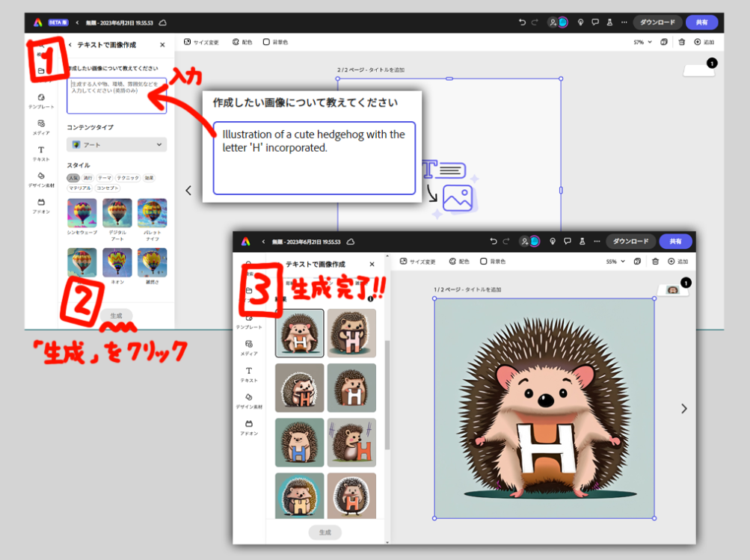Open the 55% zoom level dropdown
This screenshot has width=750, height=560.
tap(615, 262)
